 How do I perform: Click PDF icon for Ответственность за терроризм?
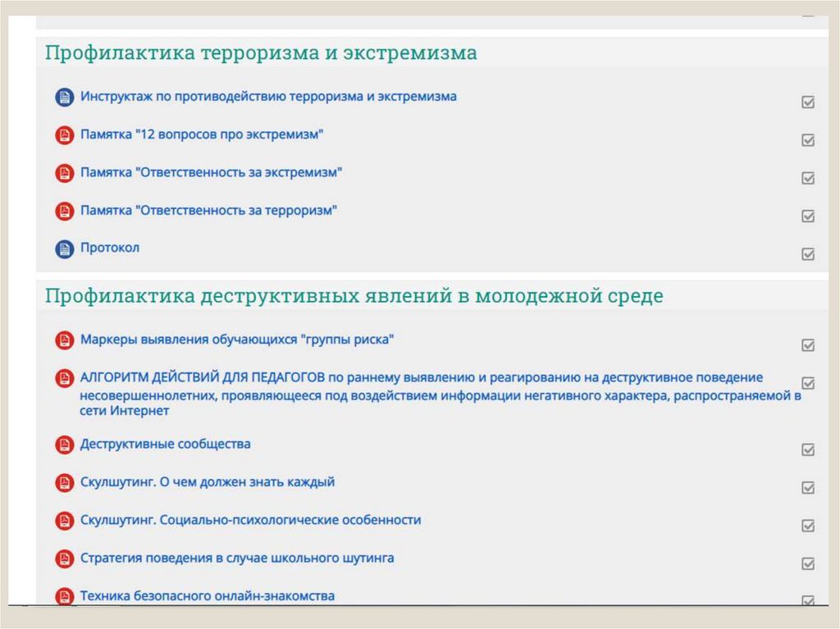tap(64, 211)
